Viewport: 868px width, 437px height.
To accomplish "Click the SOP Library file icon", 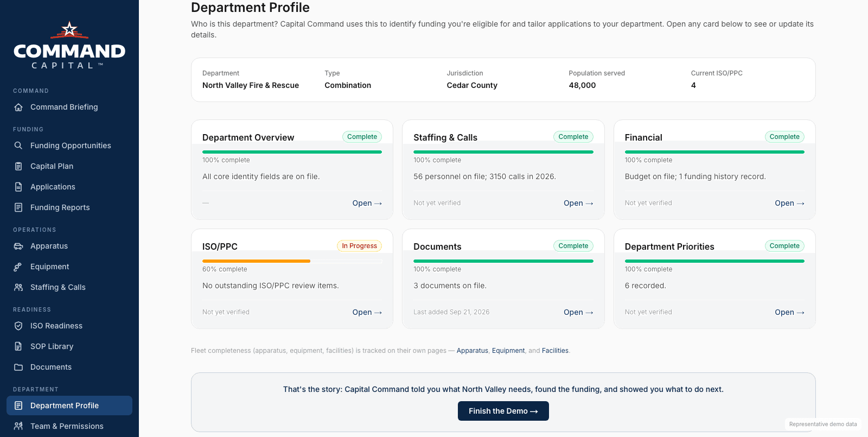I will point(18,346).
